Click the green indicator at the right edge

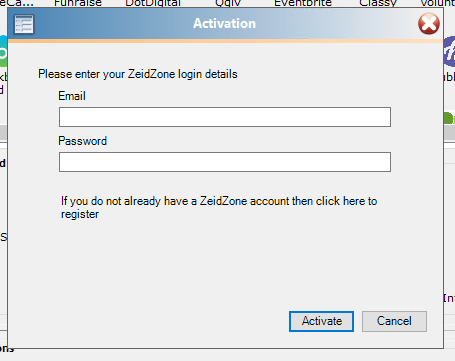tap(449, 118)
